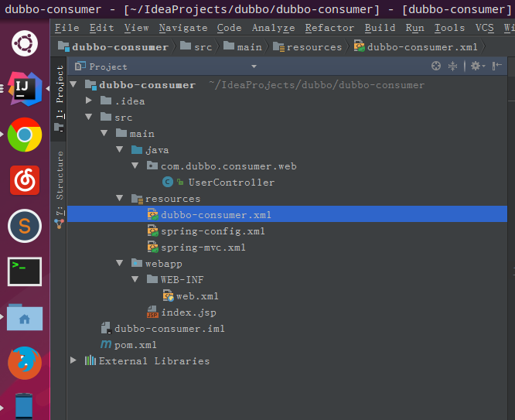Open the View menu
Viewport: 515px width, 420px height.
[136, 28]
